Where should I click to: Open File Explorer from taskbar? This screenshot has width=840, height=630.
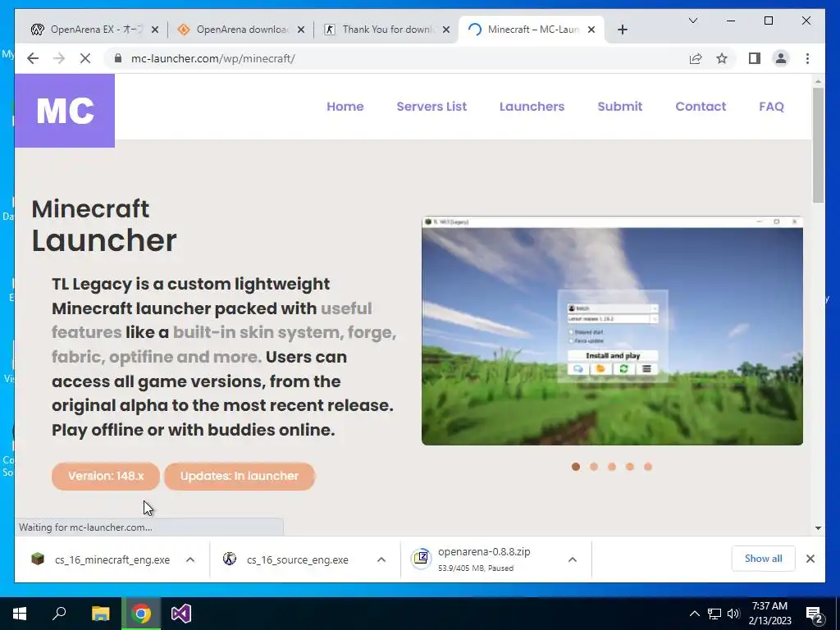(100, 614)
